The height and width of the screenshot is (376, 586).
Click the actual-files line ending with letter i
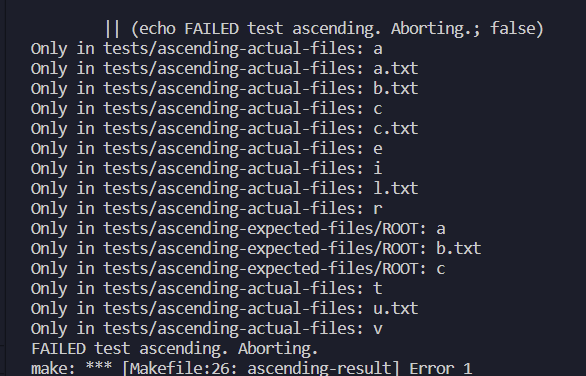pos(206,169)
